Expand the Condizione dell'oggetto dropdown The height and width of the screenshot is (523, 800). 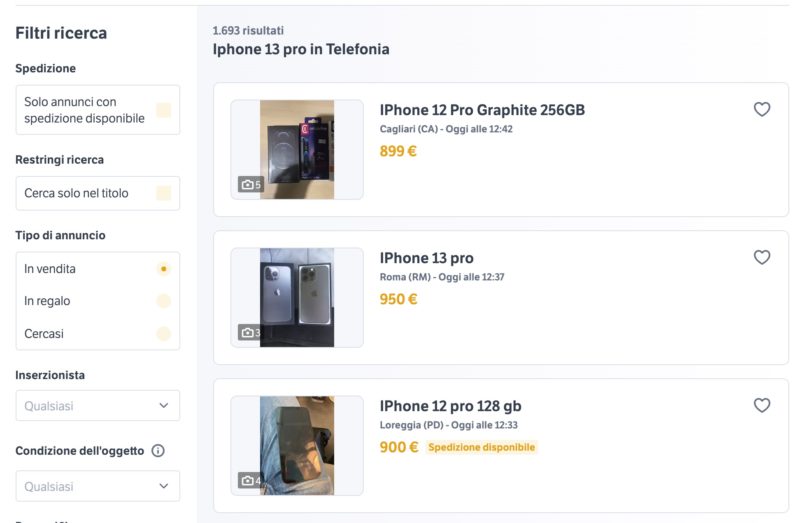pos(98,487)
